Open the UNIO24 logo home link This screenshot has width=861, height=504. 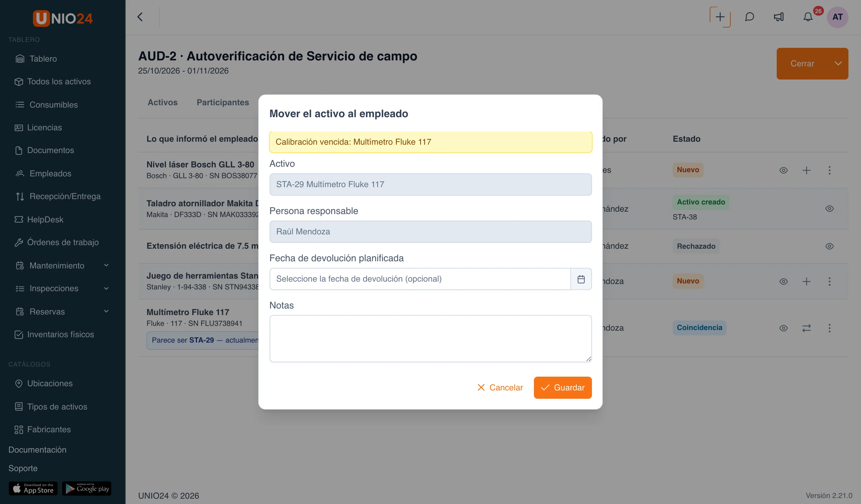tap(62, 18)
